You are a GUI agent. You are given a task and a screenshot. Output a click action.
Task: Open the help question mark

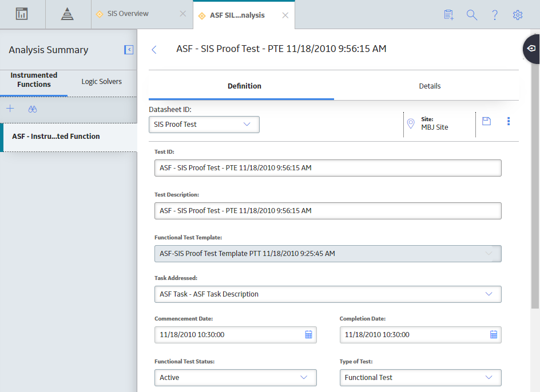pos(495,15)
